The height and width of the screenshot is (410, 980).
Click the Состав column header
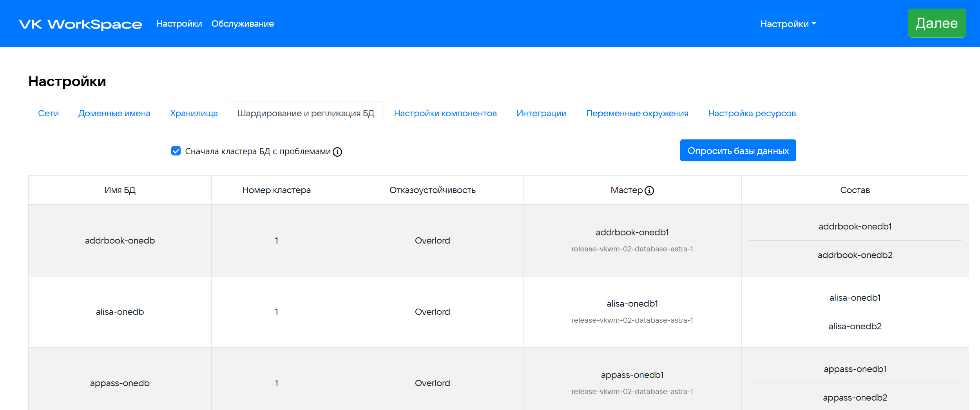click(855, 190)
